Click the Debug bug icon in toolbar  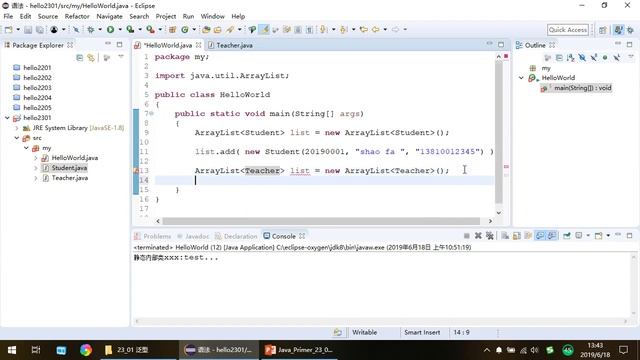coord(91,29)
